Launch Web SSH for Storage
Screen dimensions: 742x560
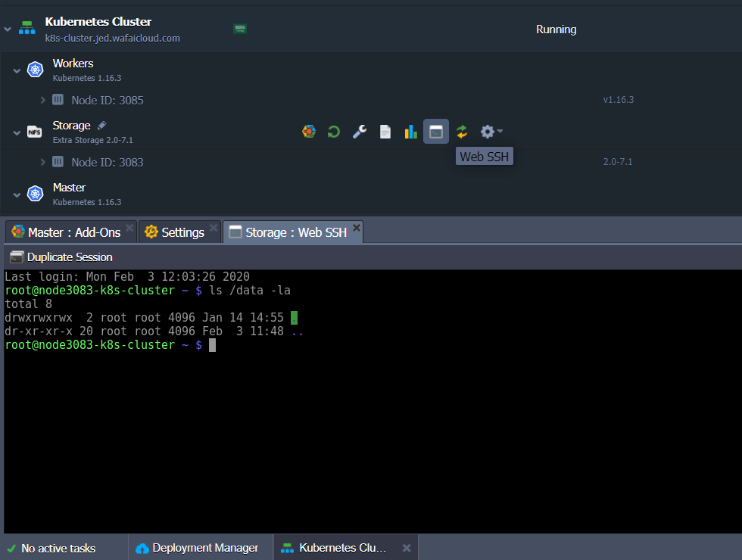coord(436,132)
